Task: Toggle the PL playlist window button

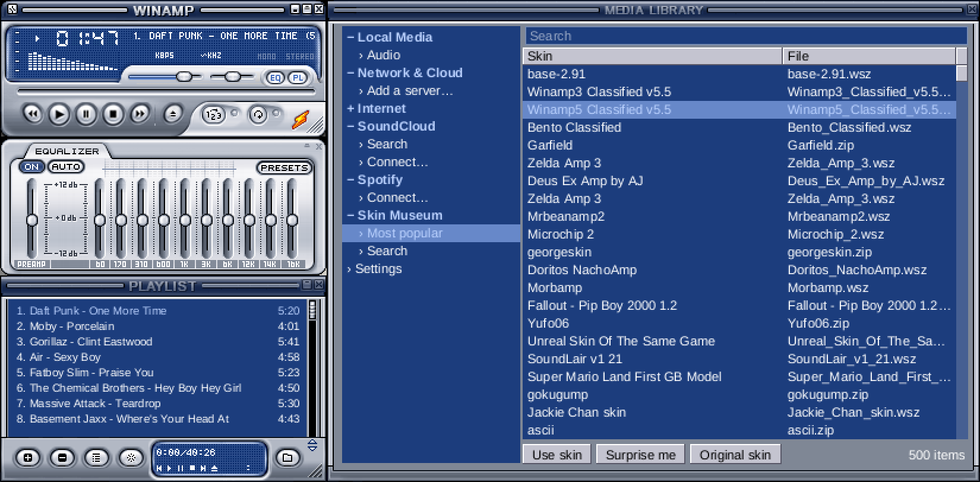Action: [298, 78]
